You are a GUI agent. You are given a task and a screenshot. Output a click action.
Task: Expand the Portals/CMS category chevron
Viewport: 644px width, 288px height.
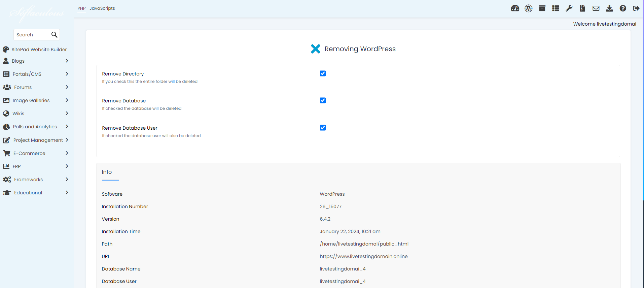[67, 74]
